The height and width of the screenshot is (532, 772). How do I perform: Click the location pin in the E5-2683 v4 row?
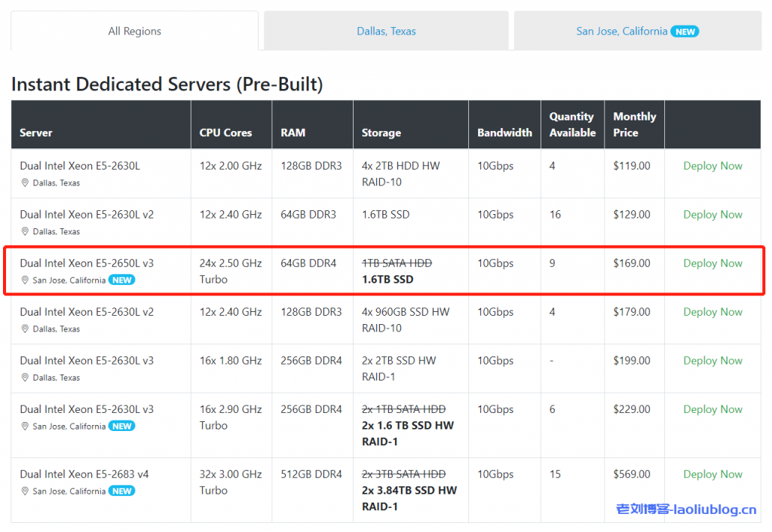point(25,491)
